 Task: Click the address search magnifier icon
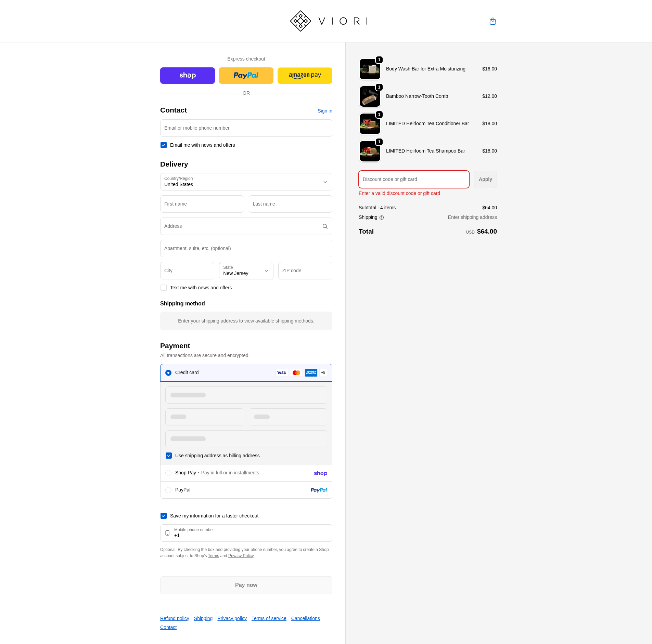point(325,226)
